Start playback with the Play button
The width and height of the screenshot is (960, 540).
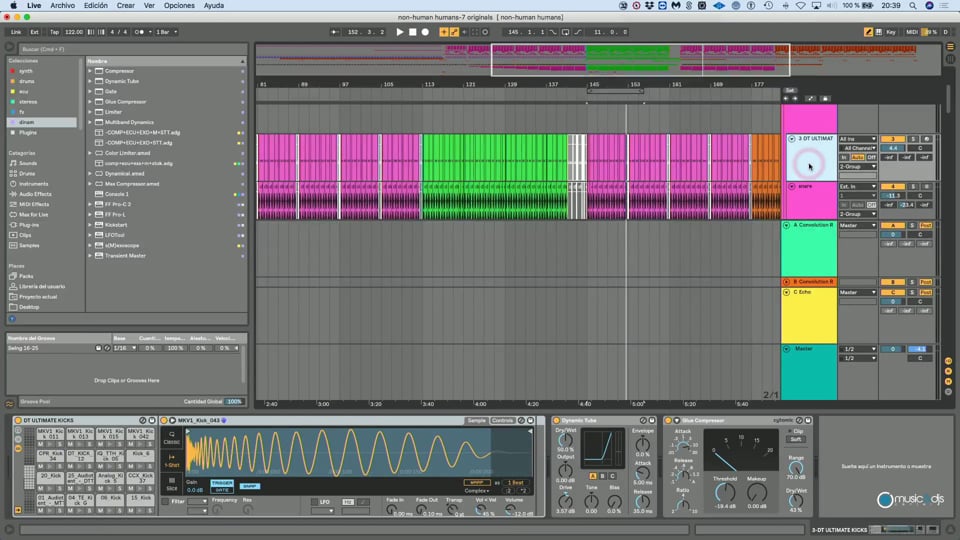400,32
